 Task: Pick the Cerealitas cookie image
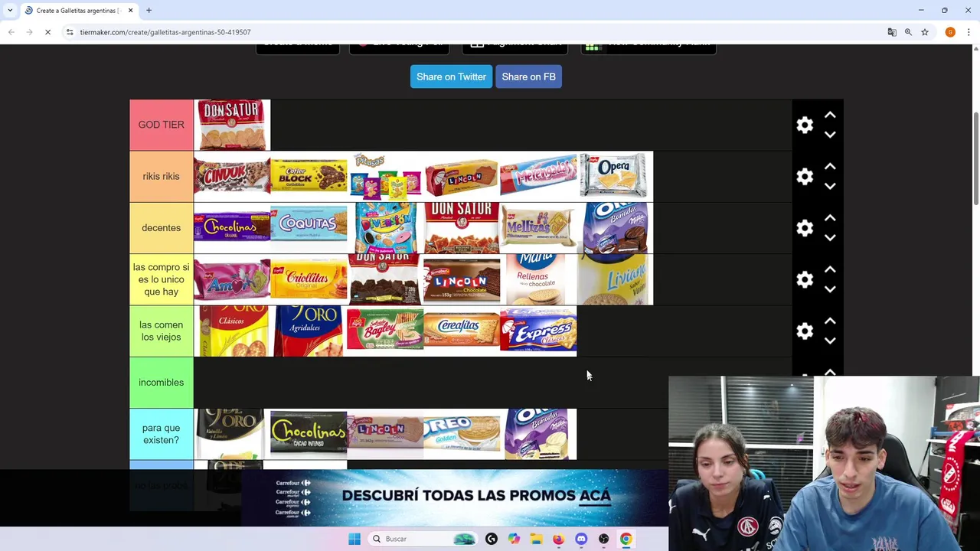[462, 331]
